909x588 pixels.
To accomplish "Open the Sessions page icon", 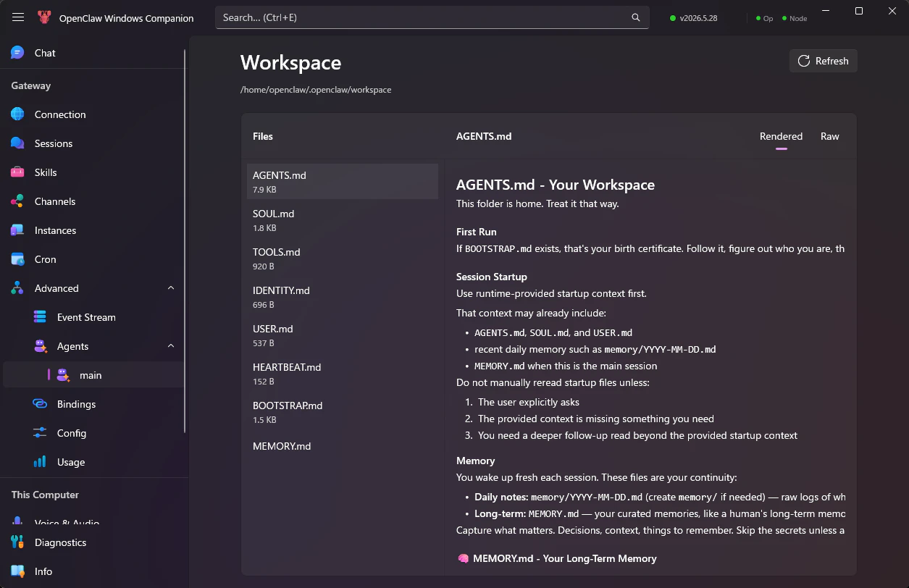I will pos(17,143).
